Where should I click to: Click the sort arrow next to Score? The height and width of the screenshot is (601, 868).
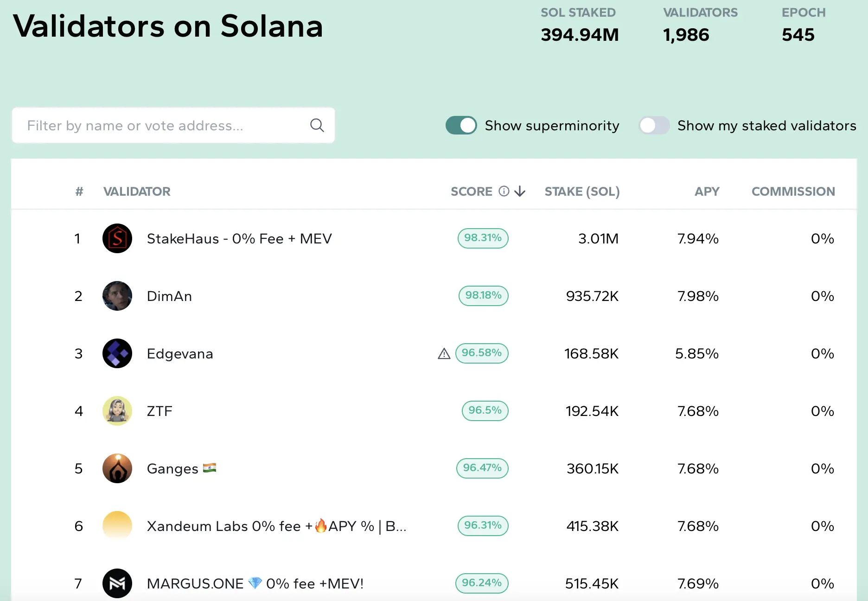[x=520, y=191]
